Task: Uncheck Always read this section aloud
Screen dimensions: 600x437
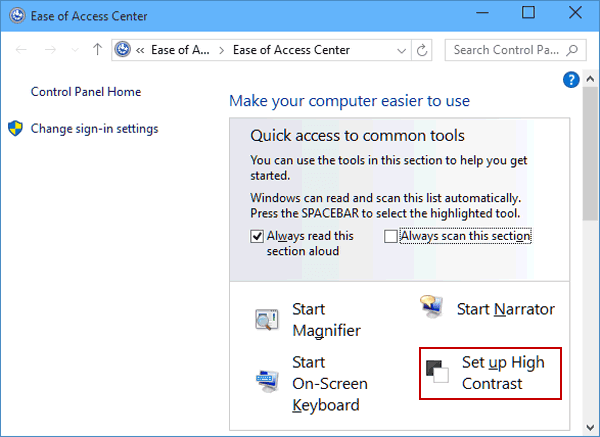Action: point(257,236)
